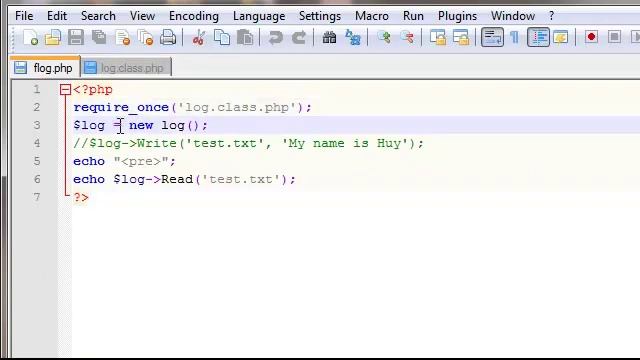This screenshot has height=360, width=640.
Task: Click the Zoom In icon
Action: pyautogui.click(x=384, y=38)
